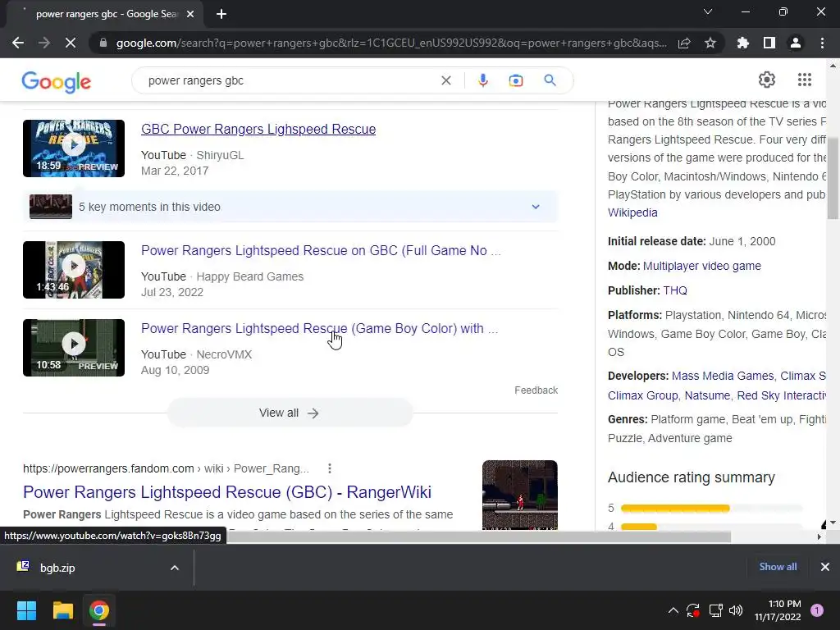Open the THQ publisher link
The height and width of the screenshot is (630, 840).
675,290
